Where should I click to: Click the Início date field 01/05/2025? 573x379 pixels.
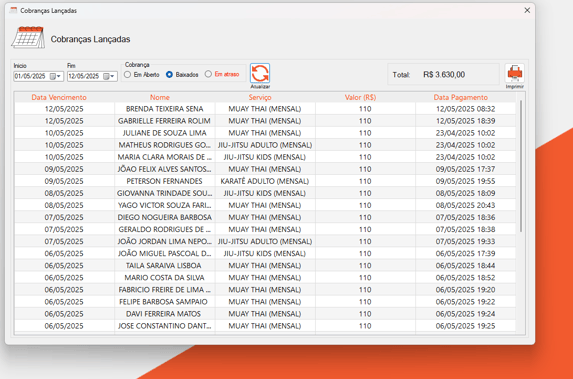pos(31,76)
